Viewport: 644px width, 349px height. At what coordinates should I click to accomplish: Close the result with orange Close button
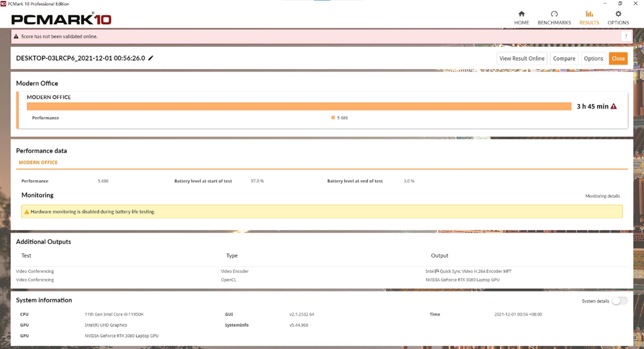618,59
